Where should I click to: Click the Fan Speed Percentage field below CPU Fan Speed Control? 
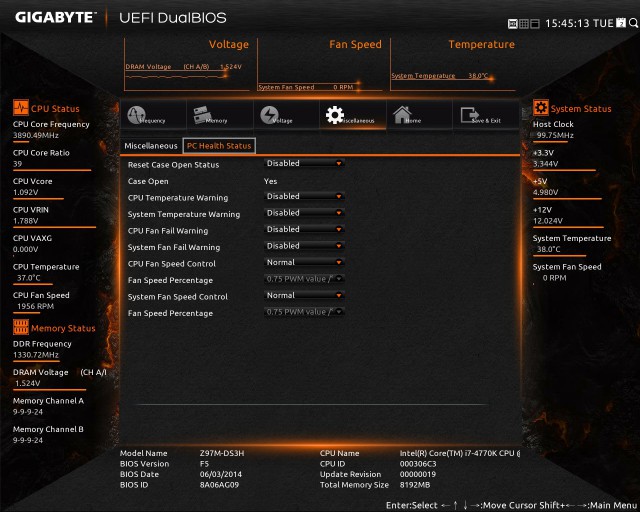tap(304, 279)
